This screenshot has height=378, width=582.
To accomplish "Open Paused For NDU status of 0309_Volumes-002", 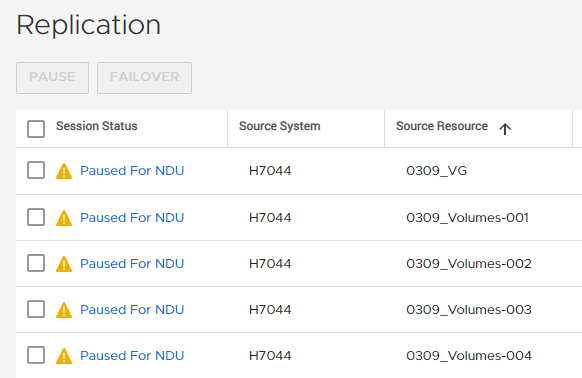I will [x=132, y=263].
